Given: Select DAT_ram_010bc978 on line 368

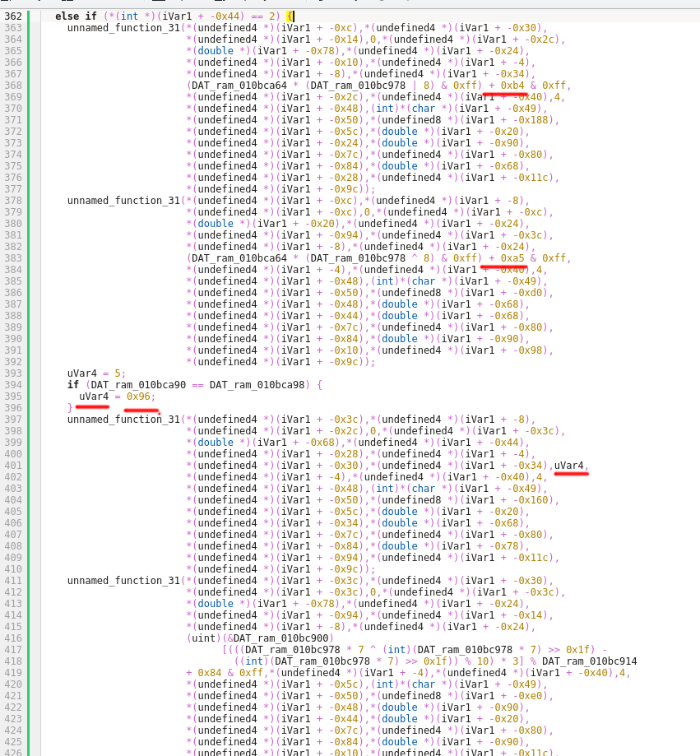Looking at the screenshot, I should 358,86.
